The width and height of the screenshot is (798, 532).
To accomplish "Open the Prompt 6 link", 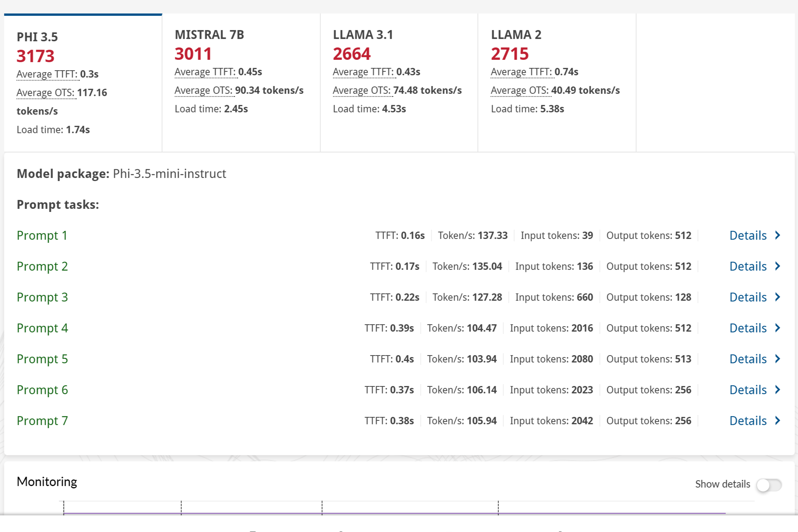I will tap(42, 390).
